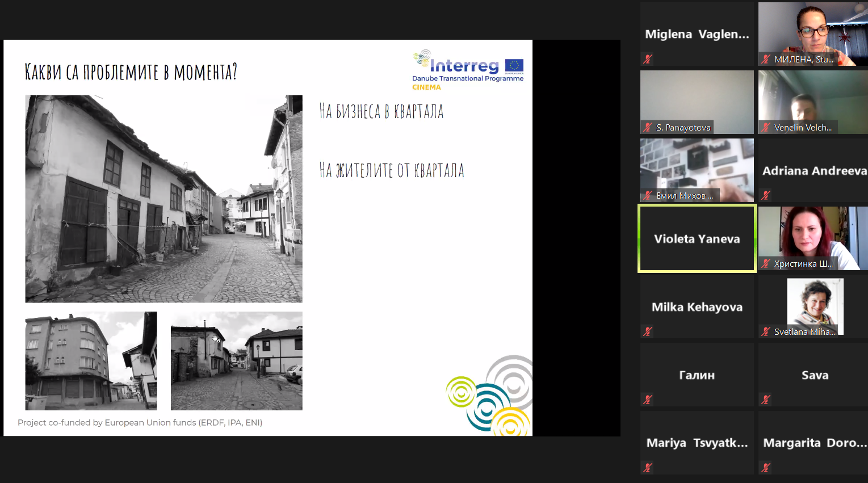Viewport: 868px width, 483px height.
Task: Click muted mic icon on Miglena Vaglen tile
Action: 648,58
